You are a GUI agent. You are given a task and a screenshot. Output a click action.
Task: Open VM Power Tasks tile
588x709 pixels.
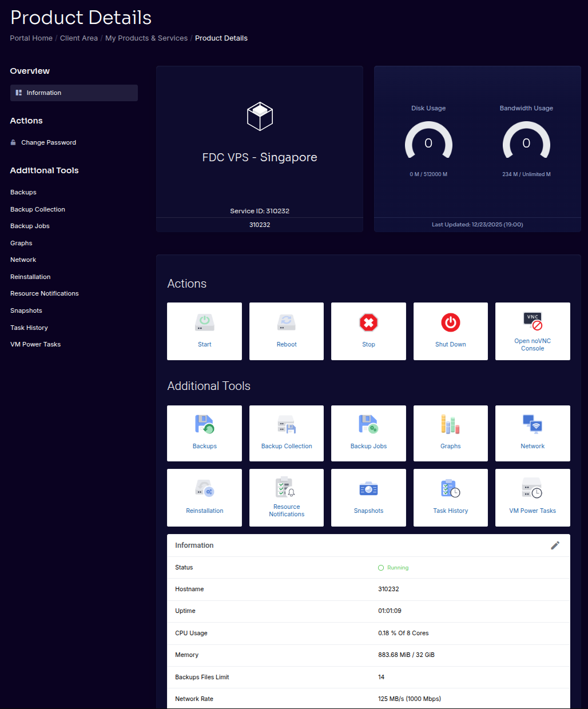[532, 497]
